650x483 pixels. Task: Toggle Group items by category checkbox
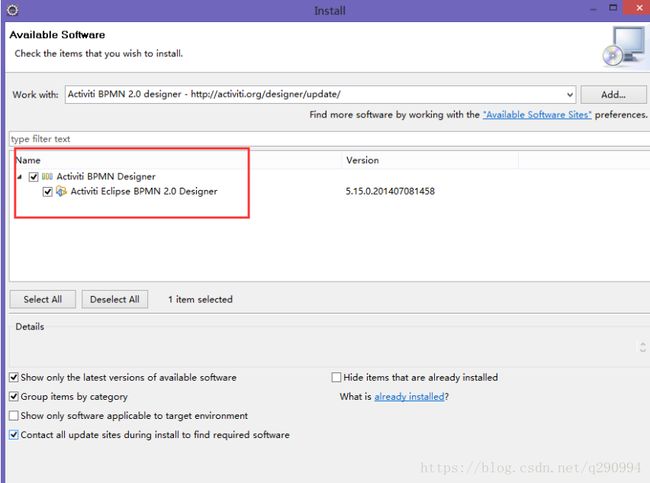pos(14,396)
